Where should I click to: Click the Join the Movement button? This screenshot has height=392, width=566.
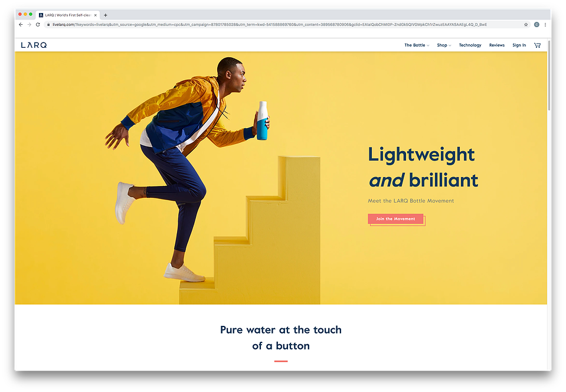click(x=395, y=219)
